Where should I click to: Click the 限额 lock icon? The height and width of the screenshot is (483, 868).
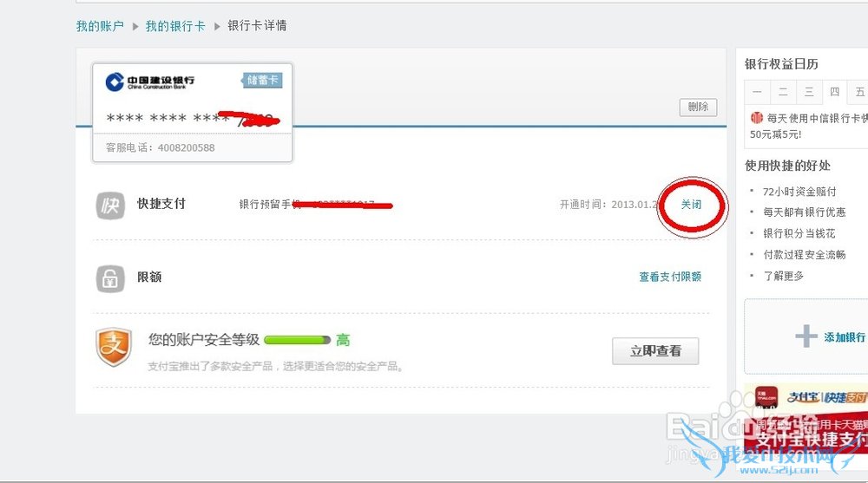click(110, 278)
